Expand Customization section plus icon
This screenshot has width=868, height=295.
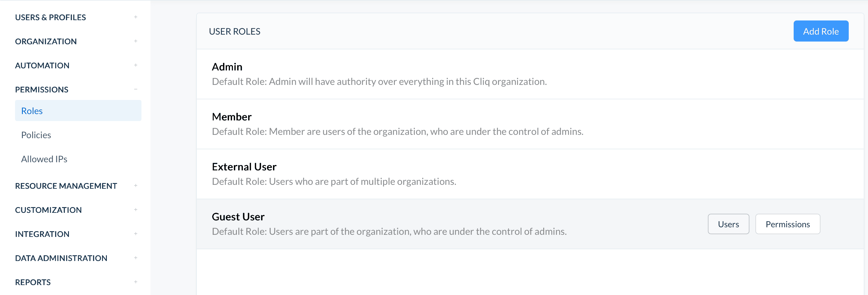(135, 210)
